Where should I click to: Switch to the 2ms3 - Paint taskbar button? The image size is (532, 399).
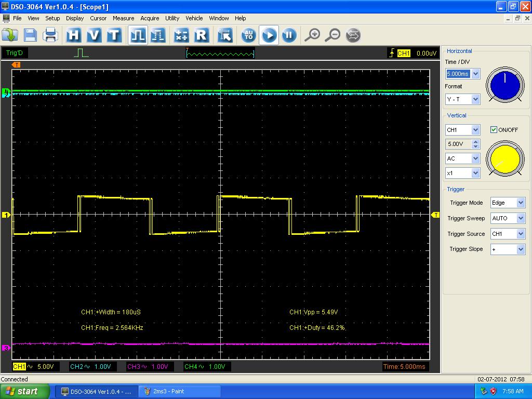[x=179, y=391]
